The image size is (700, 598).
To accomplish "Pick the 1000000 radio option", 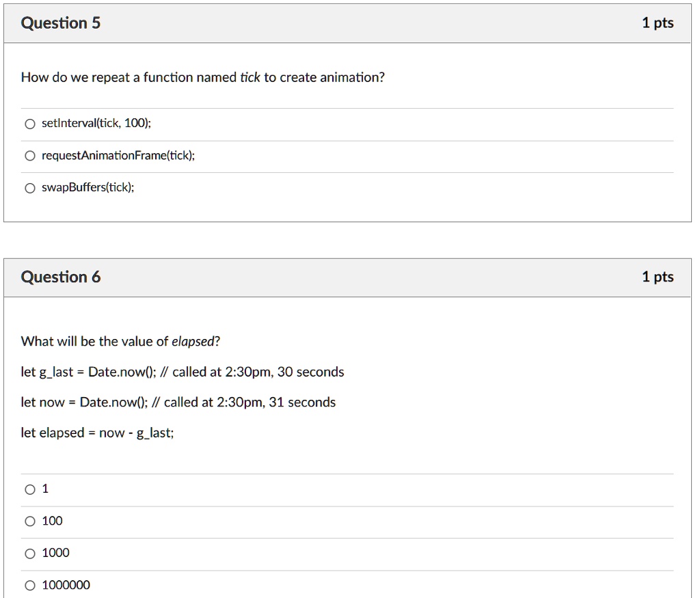I will pos(30,586).
